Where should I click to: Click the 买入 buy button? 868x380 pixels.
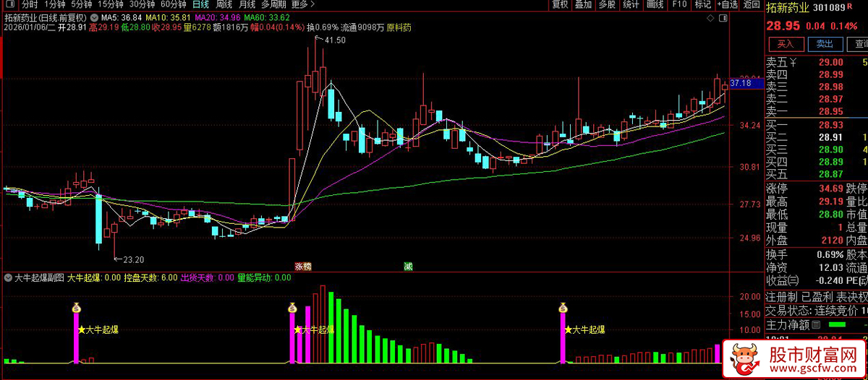(x=786, y=43)
